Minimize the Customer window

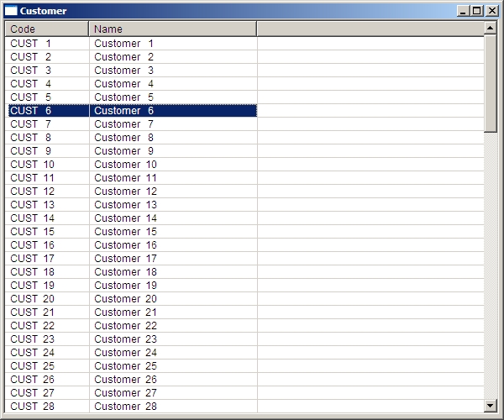tap(463, 11)
